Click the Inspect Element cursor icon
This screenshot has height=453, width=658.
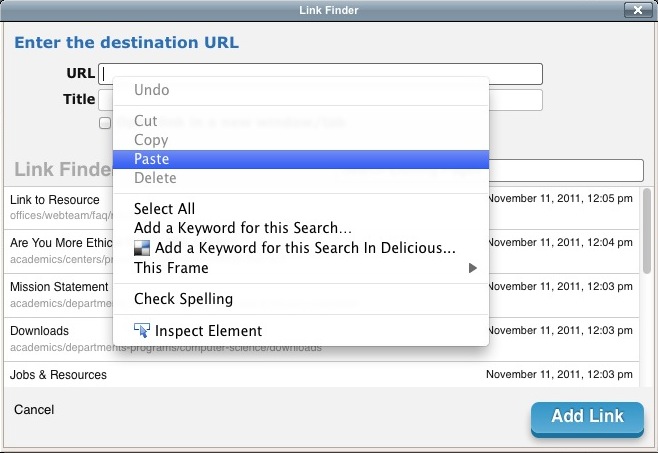[142, 331]
